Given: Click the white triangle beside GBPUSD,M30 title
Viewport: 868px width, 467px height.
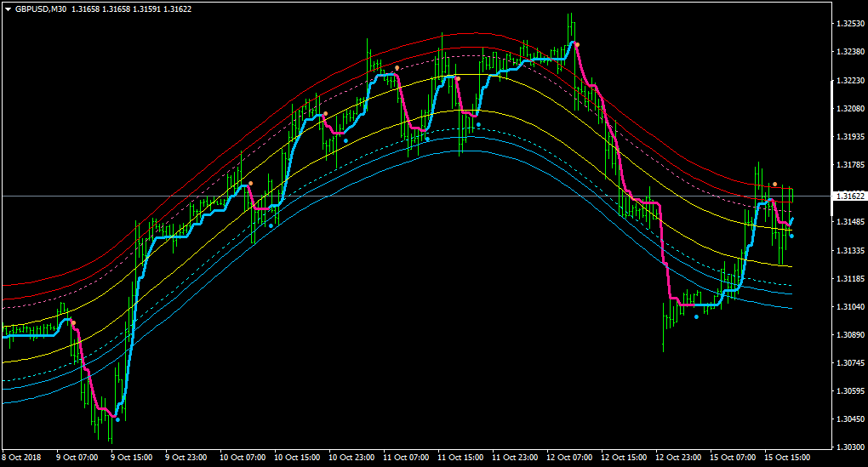Looking at the screenshot, I should point(9,9).
